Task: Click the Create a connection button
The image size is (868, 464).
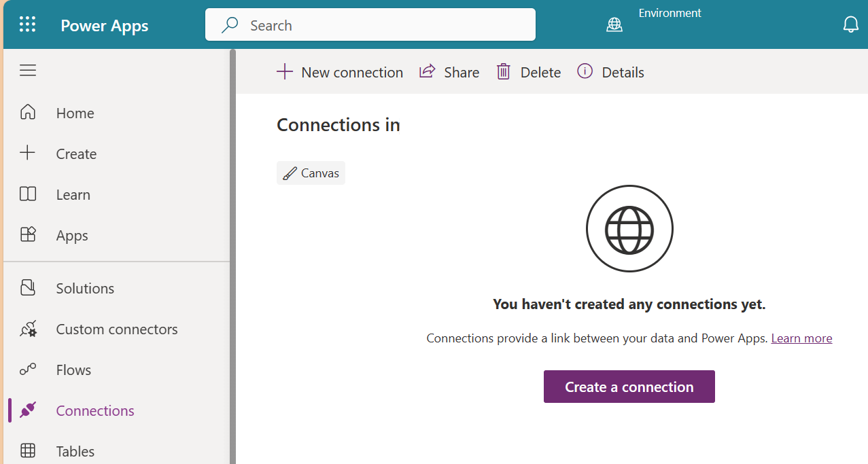Action: click(x=629, y=387)
